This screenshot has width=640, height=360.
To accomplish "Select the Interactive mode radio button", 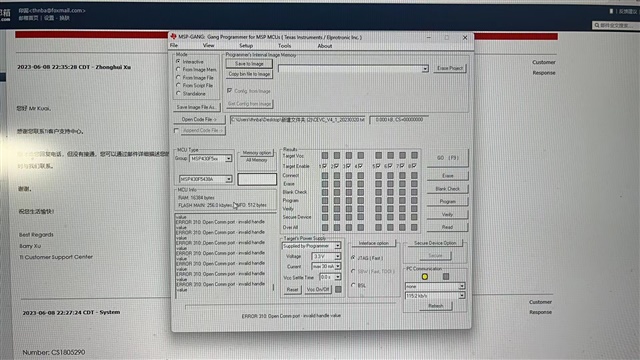I will [x=178, y=61].
